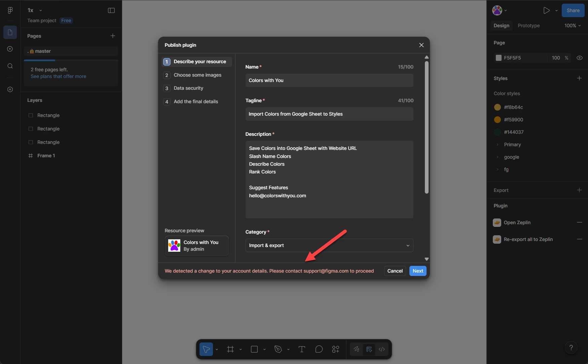Close the Publish plugin dialog
The image size is (588, 364).
(x=421, y=45)
